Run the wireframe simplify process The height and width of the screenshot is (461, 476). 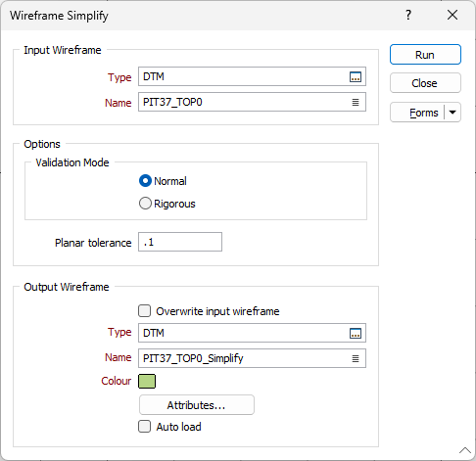tap(425, 55)
